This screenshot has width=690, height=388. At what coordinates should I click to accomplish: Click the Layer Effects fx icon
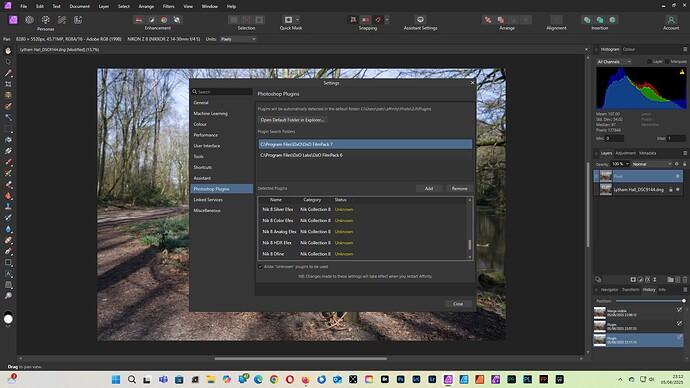(x=647, y=279)
